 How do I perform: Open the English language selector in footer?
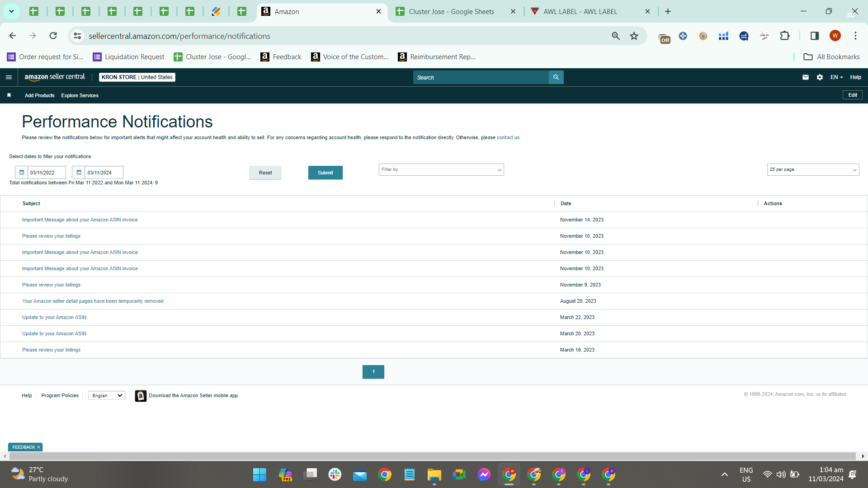pyautogui.click(x=107, y=395)
